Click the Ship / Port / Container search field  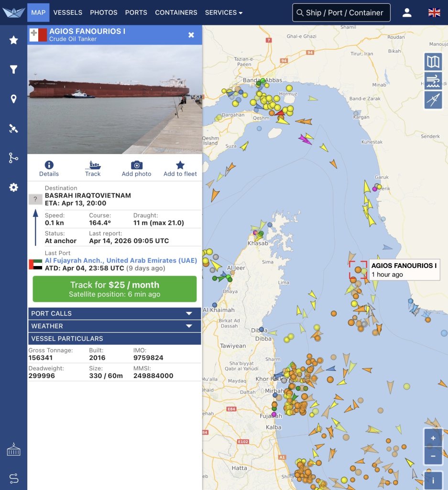point(341,12)
